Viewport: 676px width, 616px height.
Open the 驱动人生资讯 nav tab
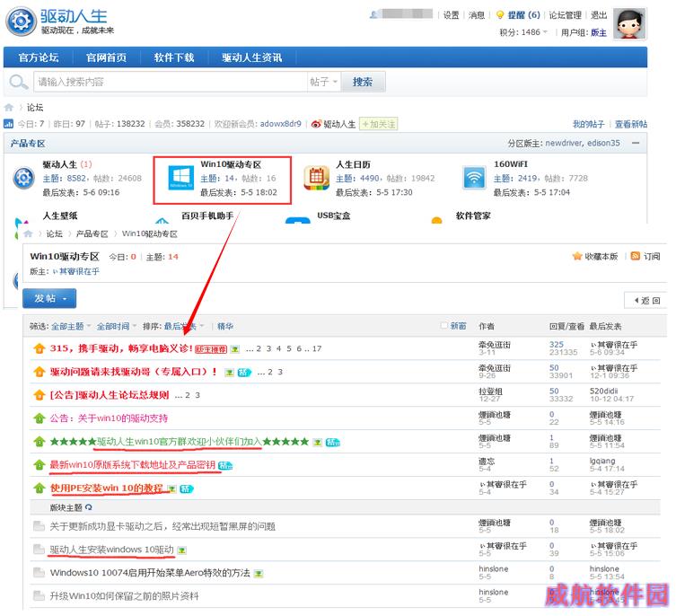point(251,57)
